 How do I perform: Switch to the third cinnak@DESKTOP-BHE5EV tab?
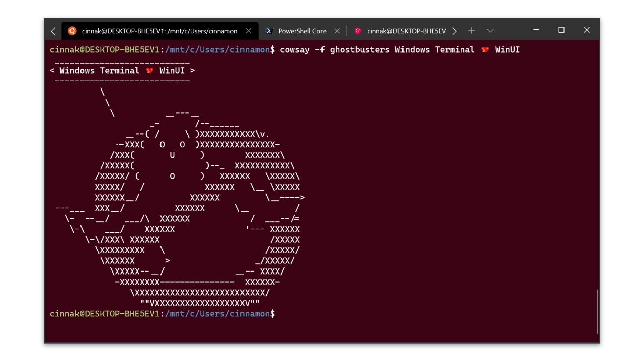[406, 31]
